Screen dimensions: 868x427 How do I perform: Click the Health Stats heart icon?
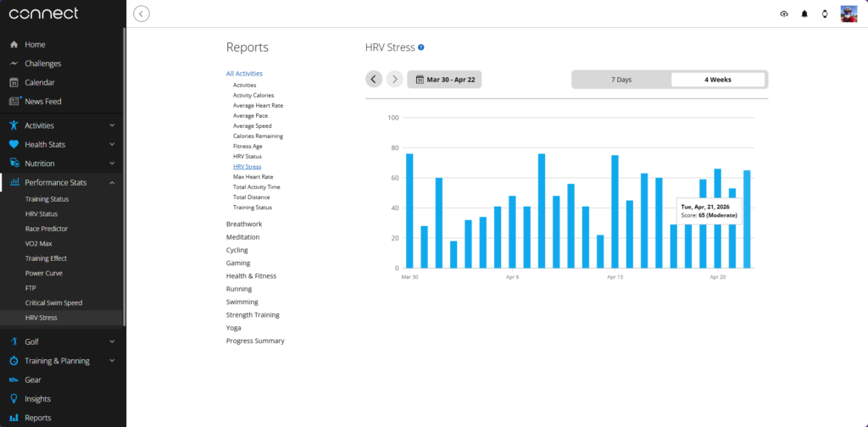14,144
